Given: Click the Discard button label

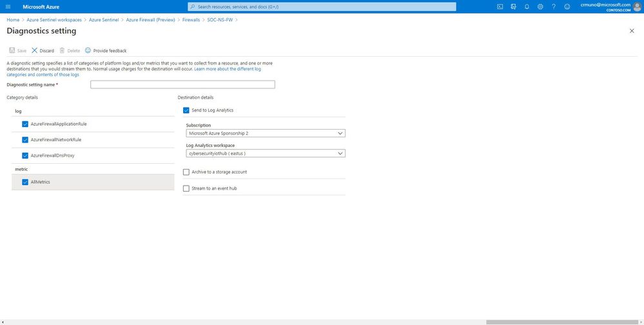Looking at the screenshot, I should [x=47, y=51].
